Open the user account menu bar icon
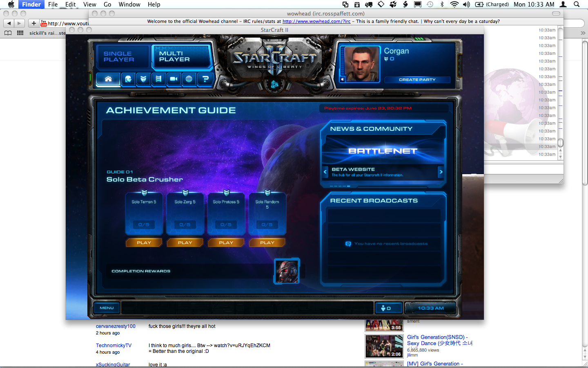Viewport: 588px width, 368px height. point(563,4)
